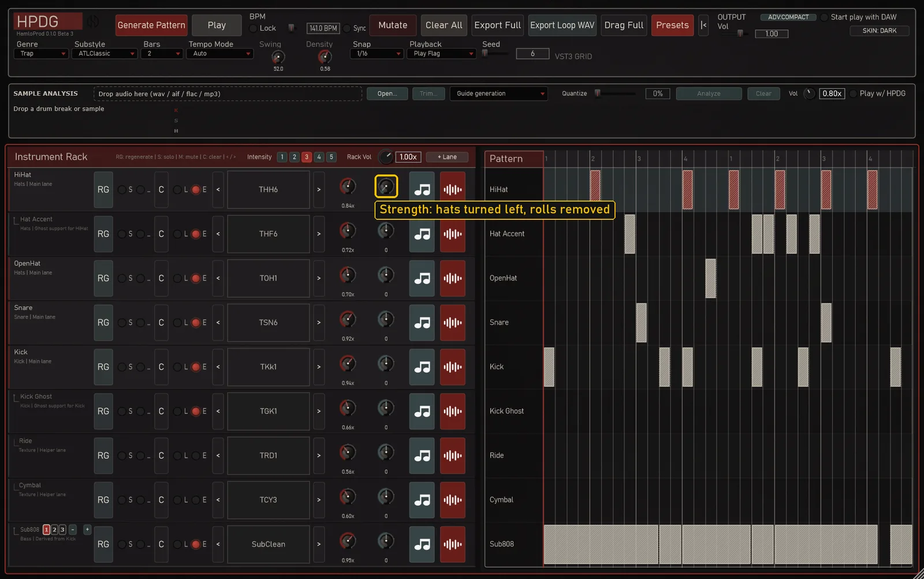
Task: Toggle Play w/ HPDG option
Action: coord(853,94)
